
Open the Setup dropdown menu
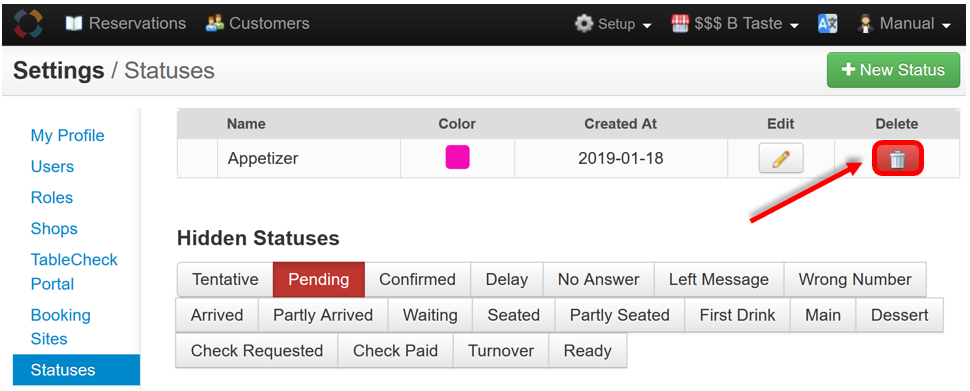tap(614, 24)
